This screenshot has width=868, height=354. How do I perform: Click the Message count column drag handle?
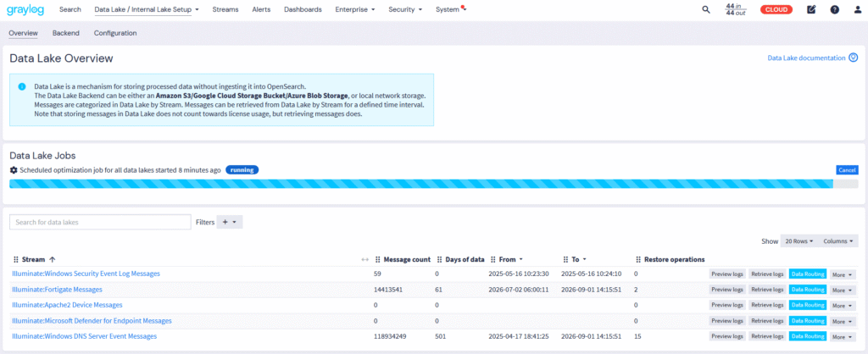pyautogui.click(x=377, y=259)
